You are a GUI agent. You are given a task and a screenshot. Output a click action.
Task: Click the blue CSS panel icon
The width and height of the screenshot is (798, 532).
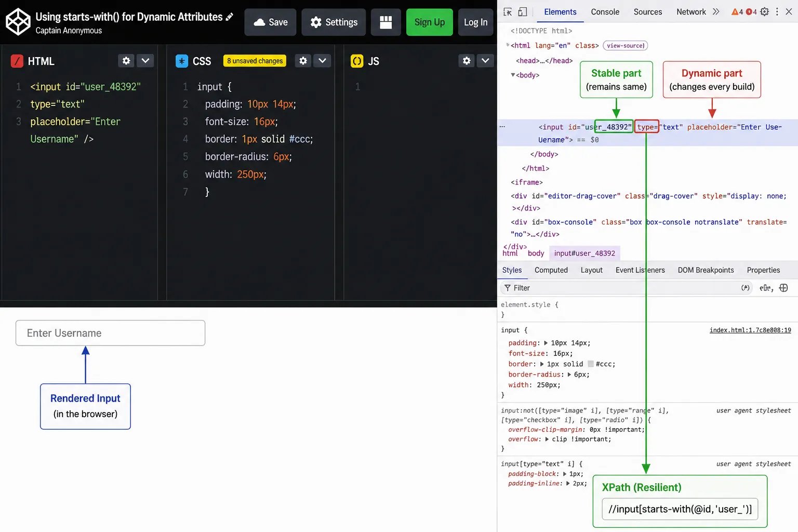(182, 61)
